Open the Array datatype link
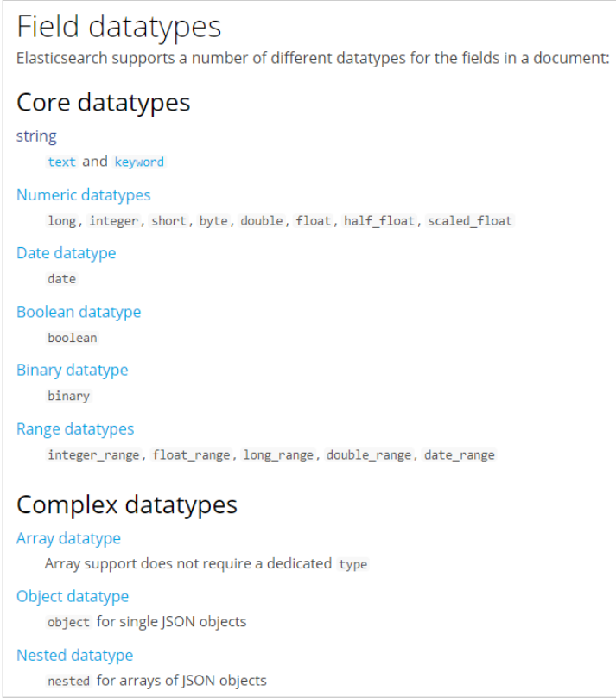Viewport: 616px width, 698px height. (x=68, y=538)
